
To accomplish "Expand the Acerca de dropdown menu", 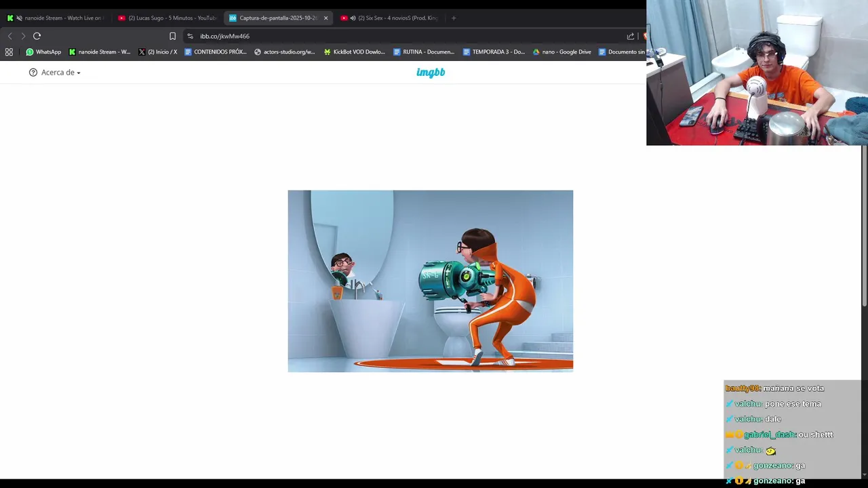I will (55, 73).
